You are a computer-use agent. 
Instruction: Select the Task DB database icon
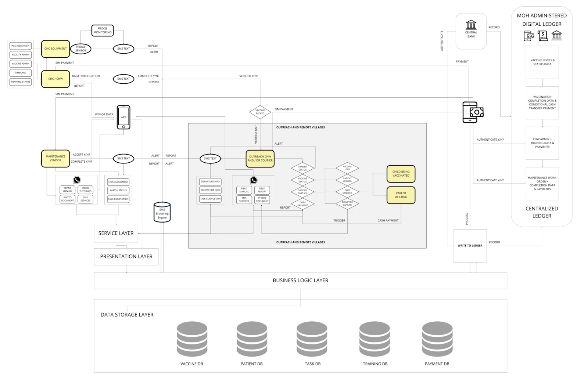[x=312, y=339]
